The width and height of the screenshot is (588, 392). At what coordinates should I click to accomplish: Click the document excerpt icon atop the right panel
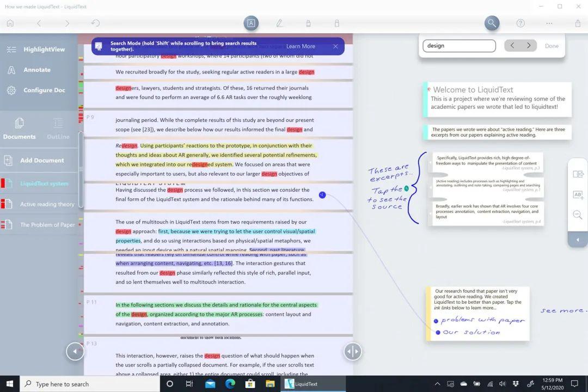point(578,173)
